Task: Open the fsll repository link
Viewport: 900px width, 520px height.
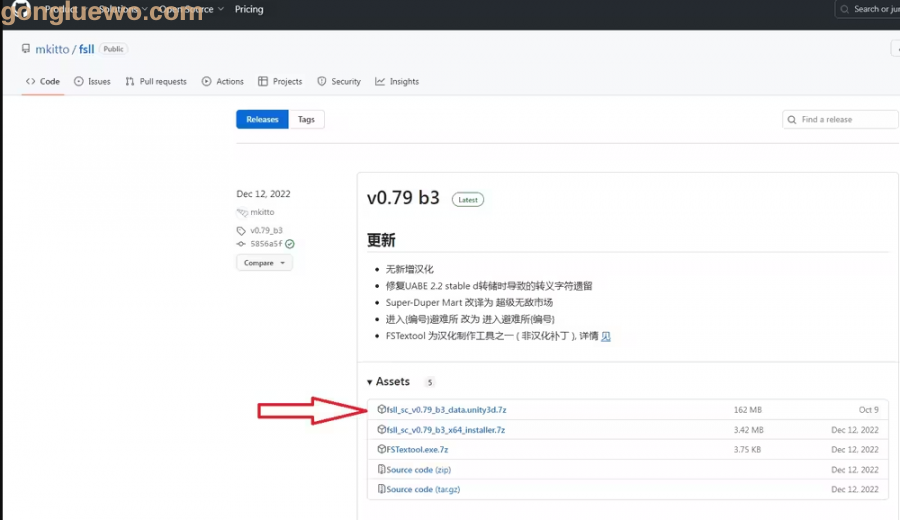Action: pos(87,49)
